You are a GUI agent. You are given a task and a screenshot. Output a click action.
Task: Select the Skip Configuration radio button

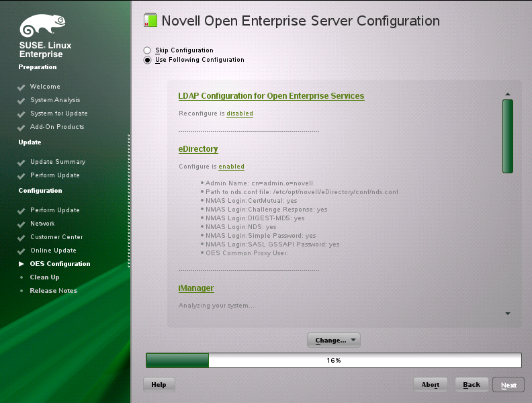[x=147, y=50]
